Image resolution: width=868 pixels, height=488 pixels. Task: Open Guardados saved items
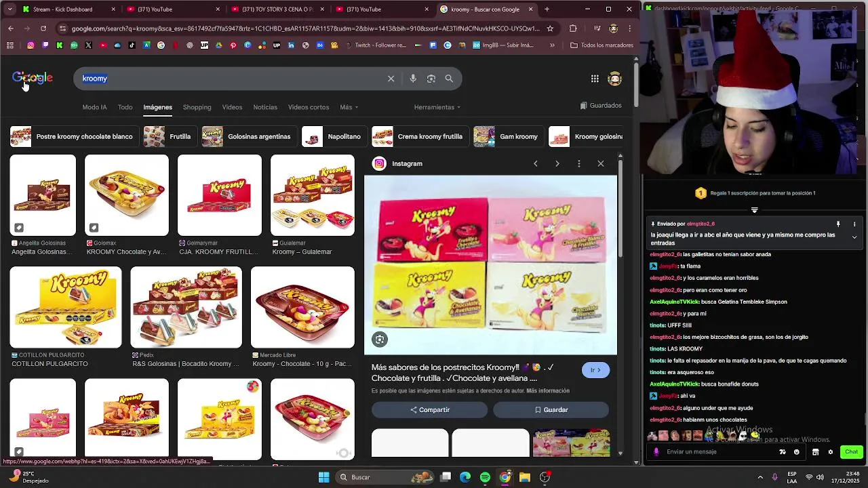tap(601, 106)
